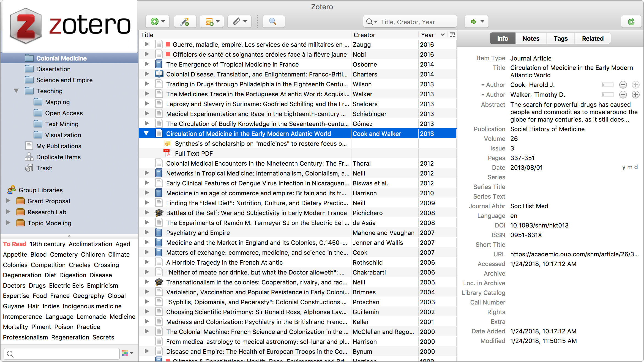Expand the Grant Proposal group library
This screenshot has width=644, height=362.
point(8,201)
